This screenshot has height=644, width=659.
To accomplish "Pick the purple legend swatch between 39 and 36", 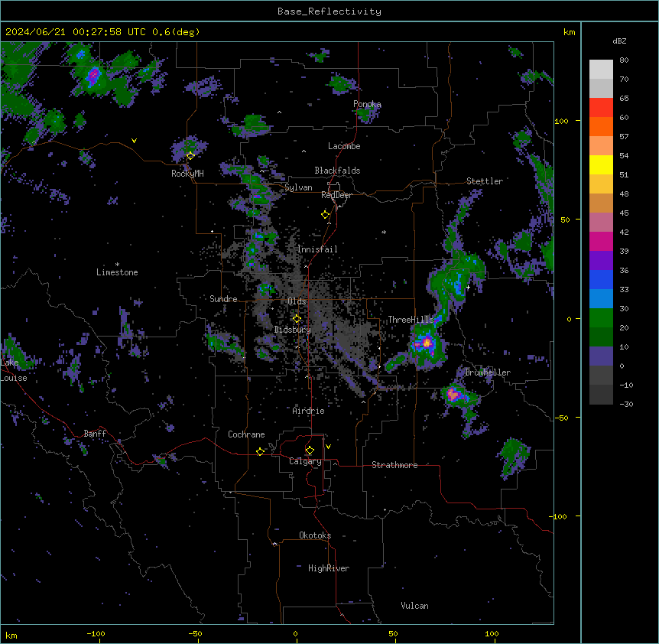I will pos(601,261).
